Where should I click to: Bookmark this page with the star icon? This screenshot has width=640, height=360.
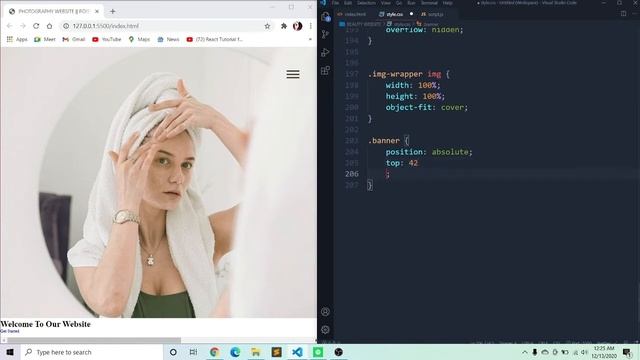click(267, 26)
